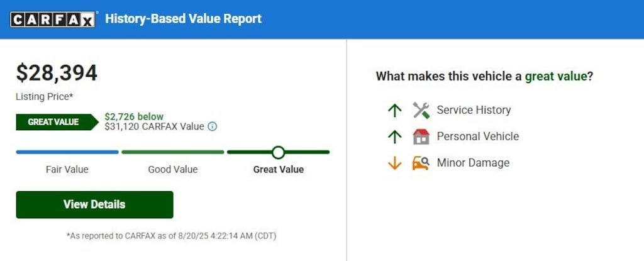The image size is (644, 261).
Task: Click the GREAT VALUE badge
Action: pyautogui.click(x=57, y=122)
